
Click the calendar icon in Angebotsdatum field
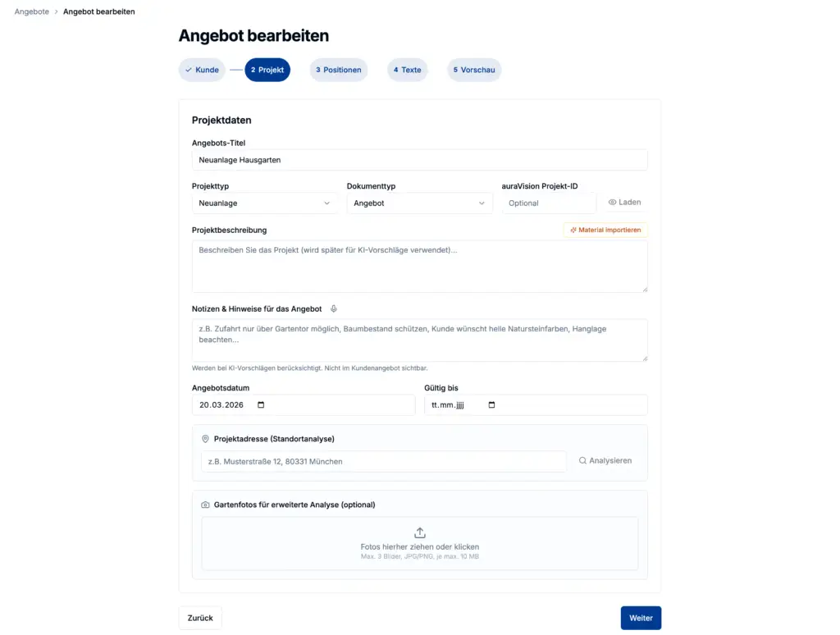pyautogui.click(x=261, y=405)
